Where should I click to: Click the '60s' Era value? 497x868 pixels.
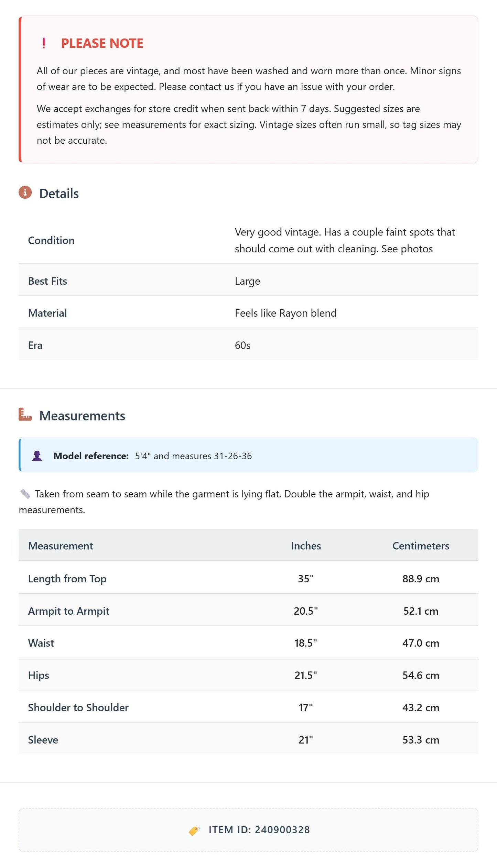pos(242,345)
